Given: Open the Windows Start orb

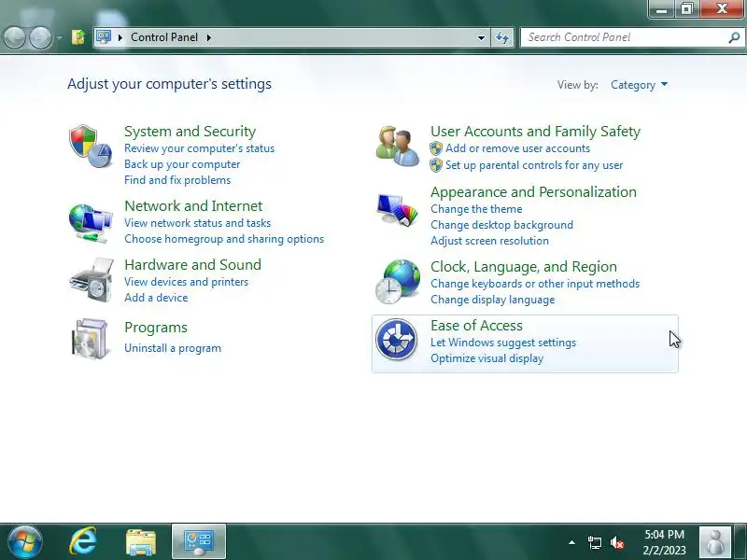Looking at the screenshot, I should tap(25, 542).
